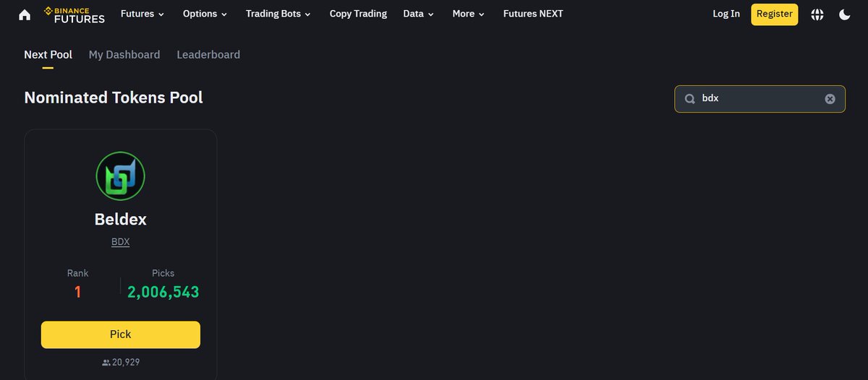
Task: Open the Binance Futures logo
Action: click(x=74, y=14)
